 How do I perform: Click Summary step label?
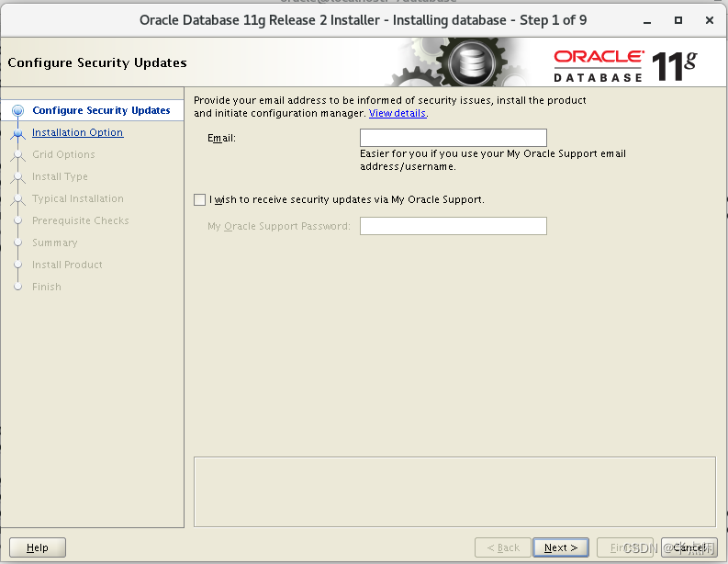(x=55, y=243)
